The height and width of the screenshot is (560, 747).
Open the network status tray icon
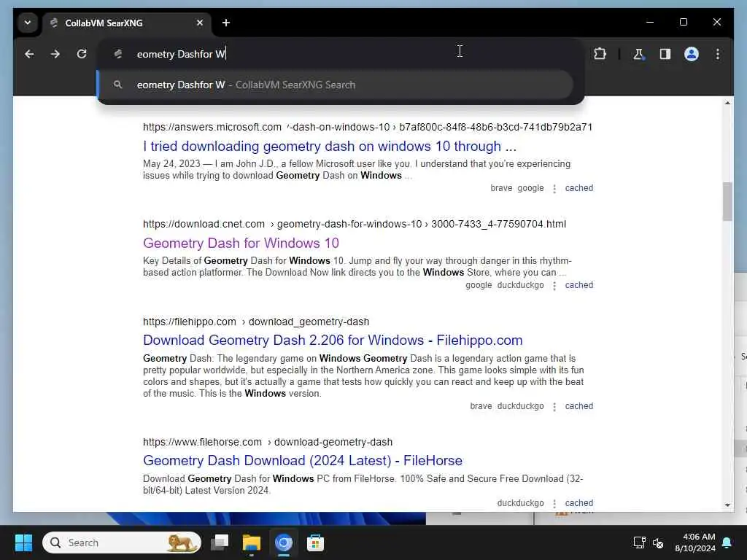(x=639, y=542)
